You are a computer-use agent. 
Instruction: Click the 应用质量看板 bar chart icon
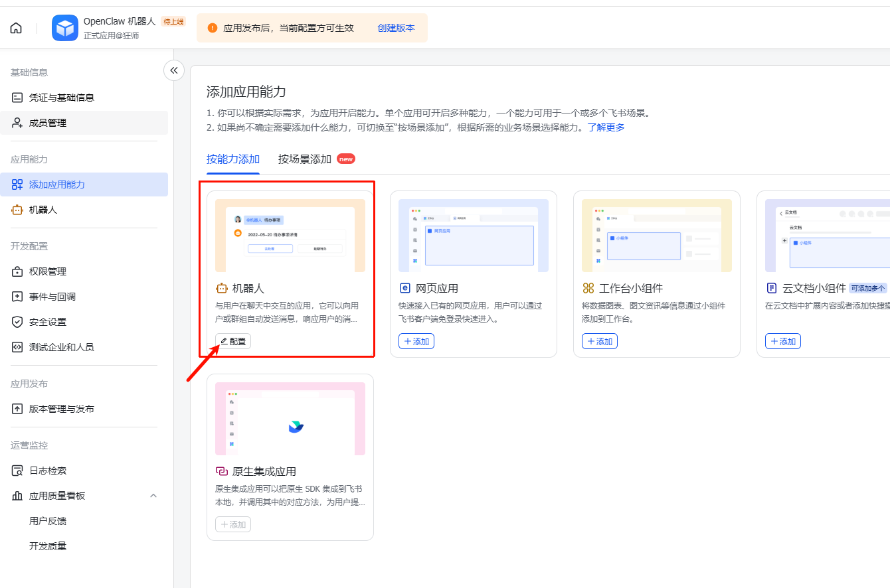pos(17,496)
